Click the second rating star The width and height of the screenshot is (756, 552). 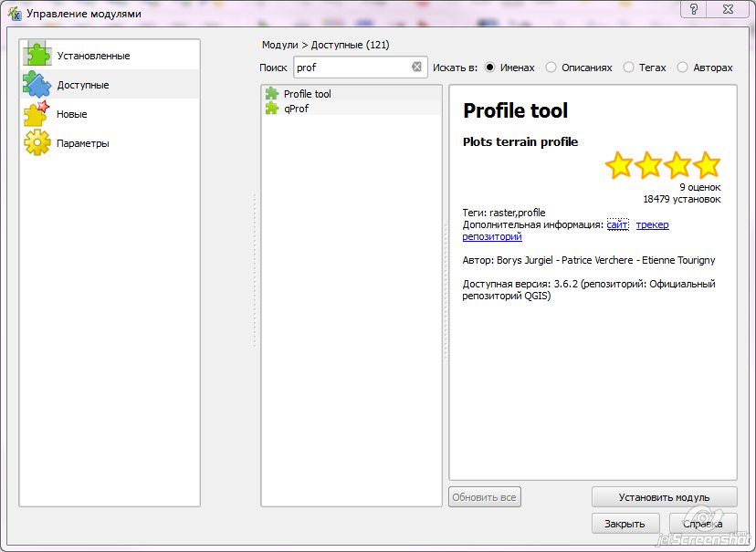click(x=648, y=165)
